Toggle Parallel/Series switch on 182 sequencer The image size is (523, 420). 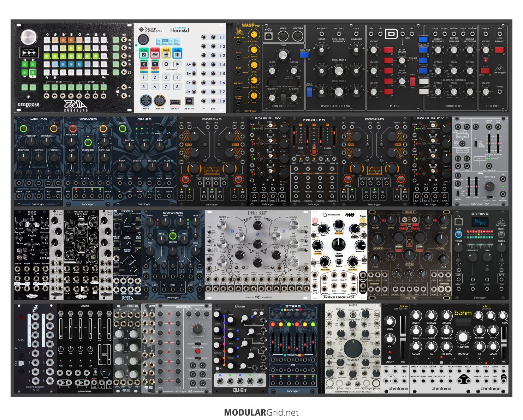click(198, 358)
